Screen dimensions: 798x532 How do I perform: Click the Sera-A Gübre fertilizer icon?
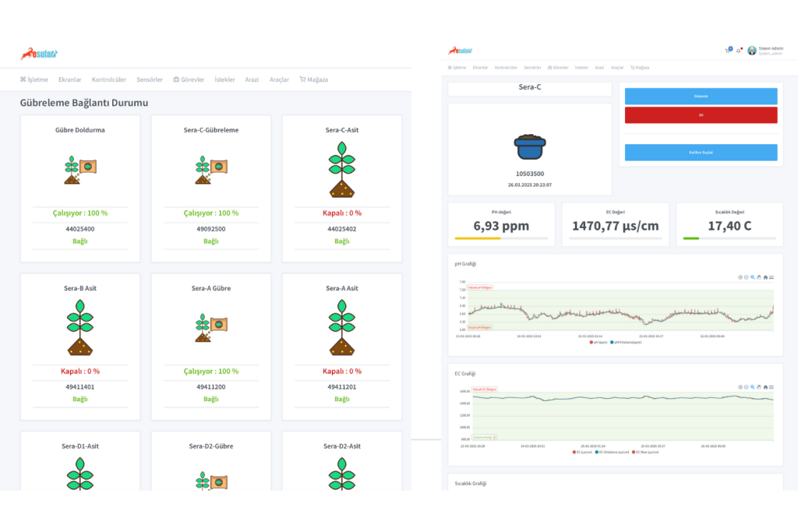210,327
